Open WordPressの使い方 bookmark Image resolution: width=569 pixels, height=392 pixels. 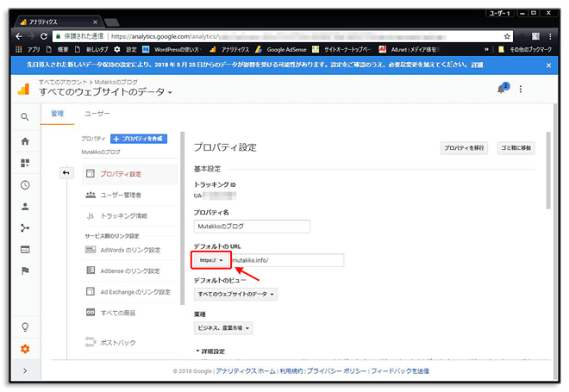[x=172, y=49]
